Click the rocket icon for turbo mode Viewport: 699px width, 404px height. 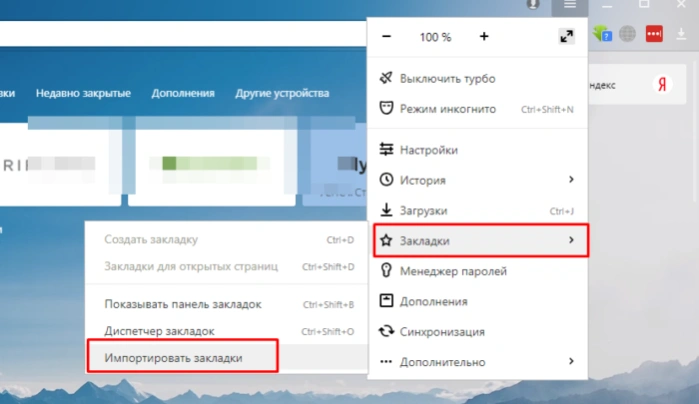(386, 78)
